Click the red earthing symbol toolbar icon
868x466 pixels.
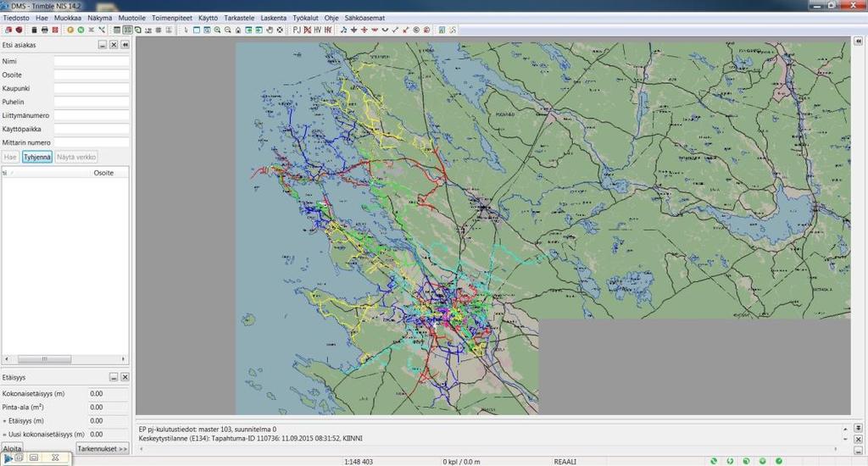click(x=364, y=30)
